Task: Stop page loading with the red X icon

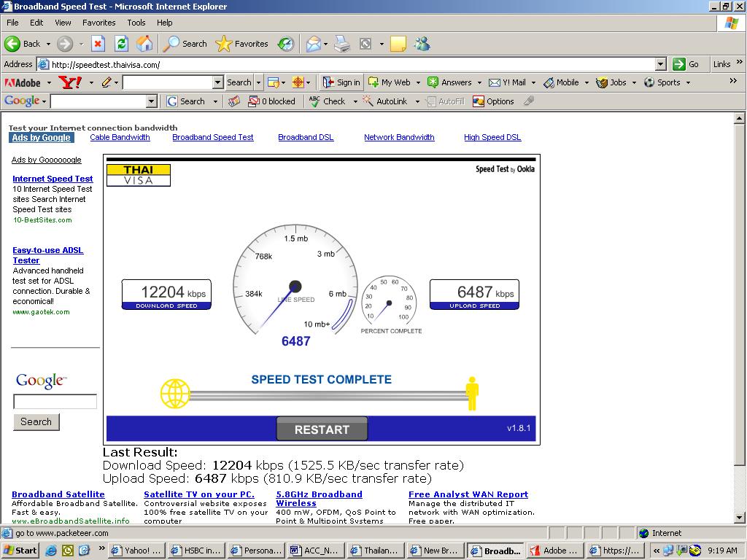Action: (x=98, y=44)
